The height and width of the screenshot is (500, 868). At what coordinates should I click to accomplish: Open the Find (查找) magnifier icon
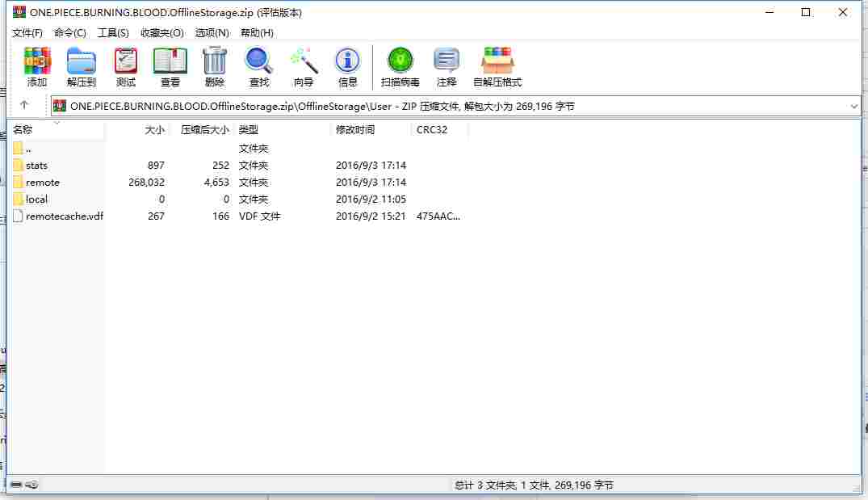click(258, 61)
